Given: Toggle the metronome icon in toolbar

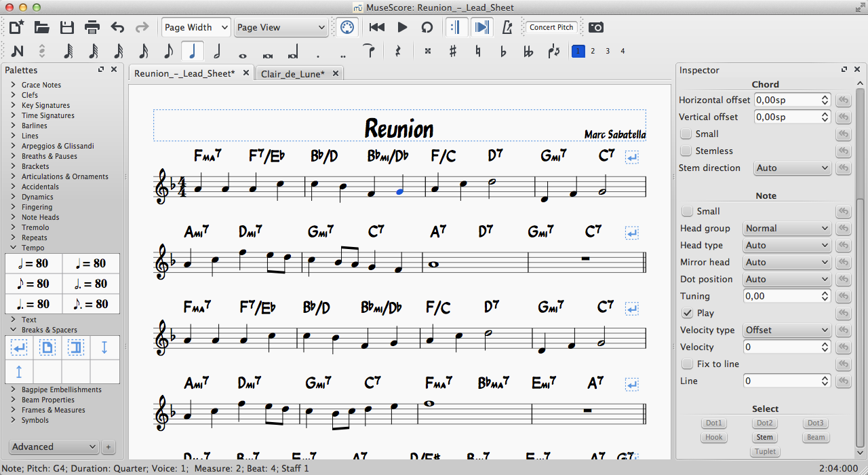Looking at the screenshot, I should pyautogui.click(x=507, y=27).
